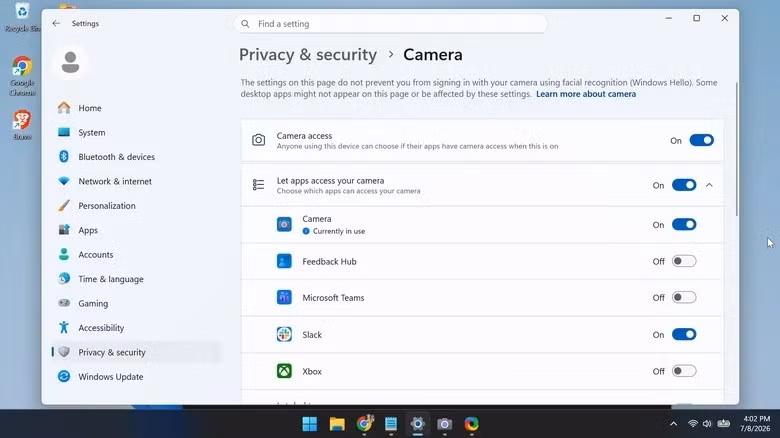Open System settings
780x438 pixels.
(137, 132)
